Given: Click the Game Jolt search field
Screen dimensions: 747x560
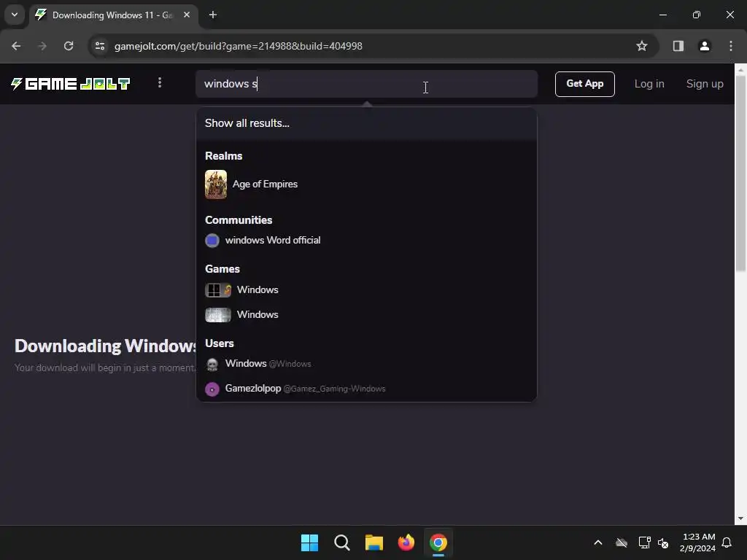Looking at the screenshot, I should click(x=366, y=84).
